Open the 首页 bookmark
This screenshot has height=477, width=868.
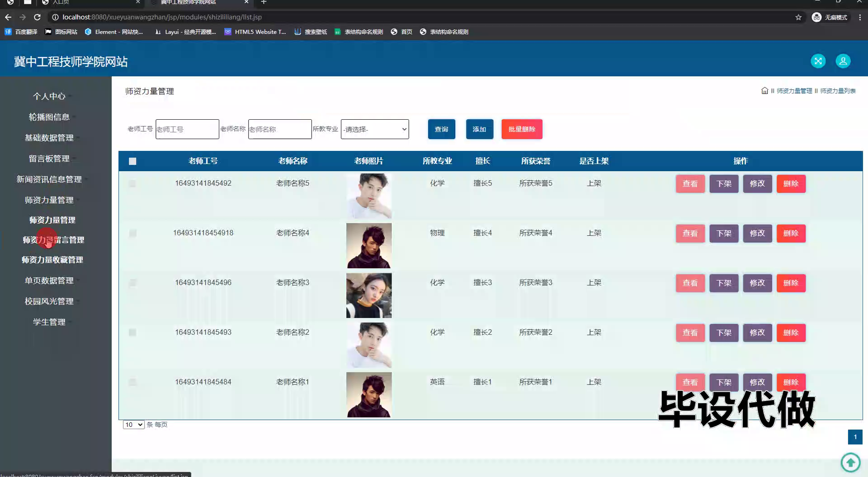coord(401,32)
